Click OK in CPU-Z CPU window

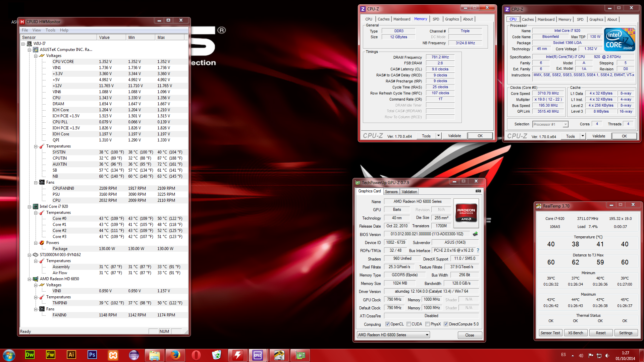tap(624, 136)
